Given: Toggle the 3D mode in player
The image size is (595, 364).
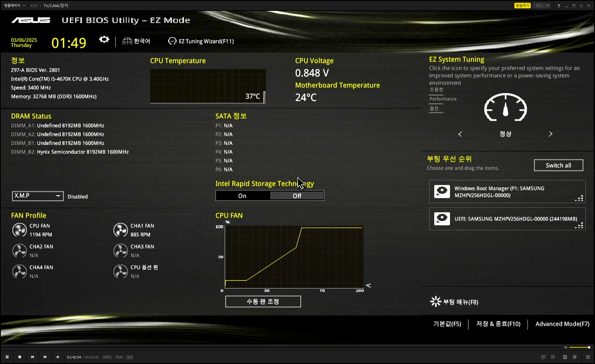Looking at the screenshot, I should pyautogui.click(x=553, y=357).
